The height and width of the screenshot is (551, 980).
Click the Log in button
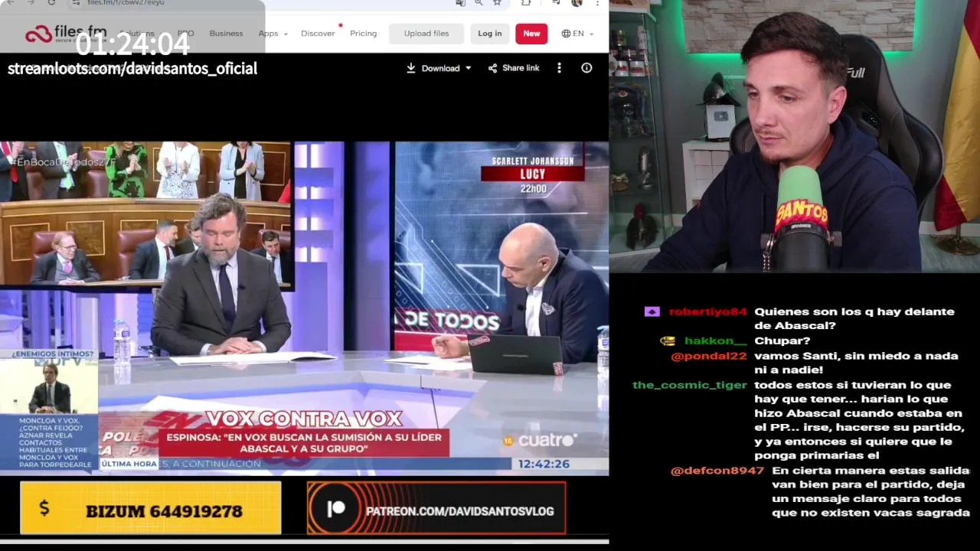[x=490, y=34]
